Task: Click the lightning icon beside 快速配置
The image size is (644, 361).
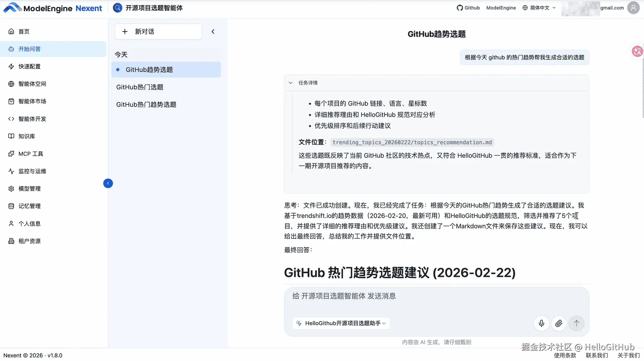Action: (11, 66)
